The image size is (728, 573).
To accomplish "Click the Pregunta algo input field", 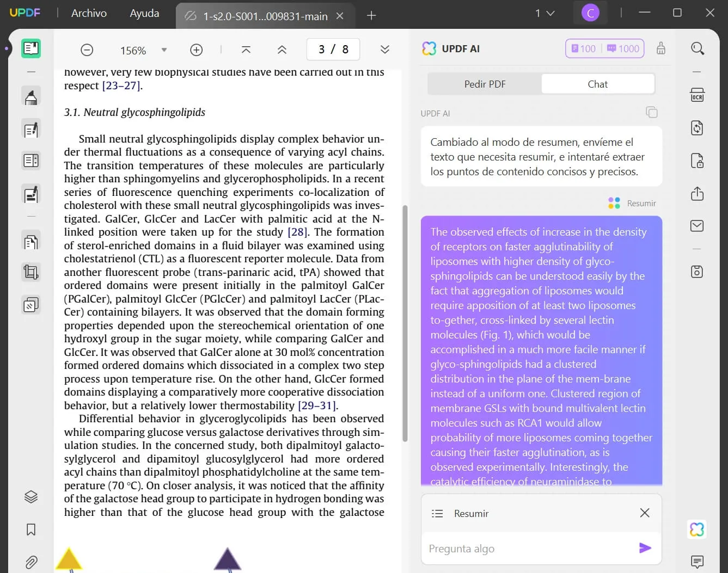I will [x=517, y=548].
